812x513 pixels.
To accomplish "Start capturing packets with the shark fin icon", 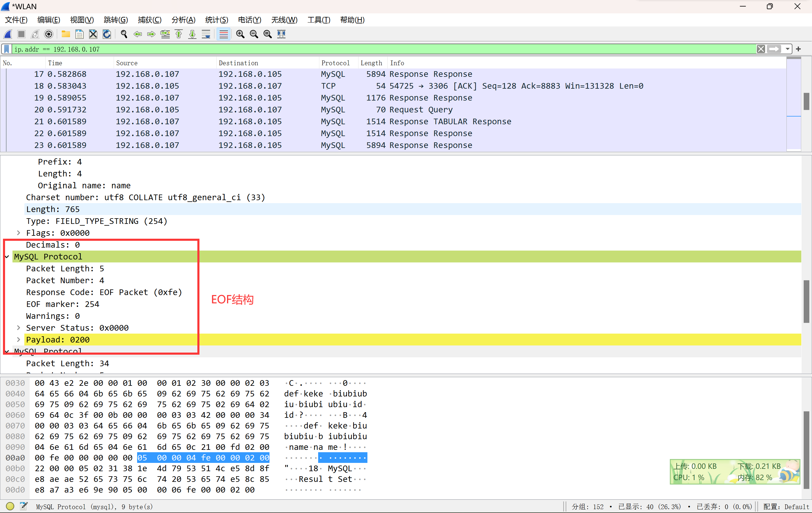I will tap(8, 34).
